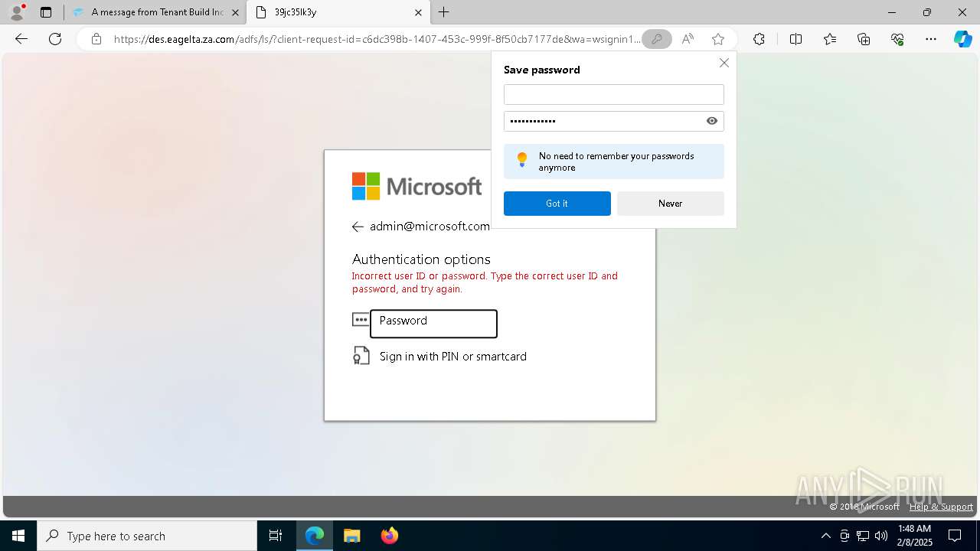The width and height of the screenshot is (980, 551).
Task: Open a new browser tab
Action: 443,12
